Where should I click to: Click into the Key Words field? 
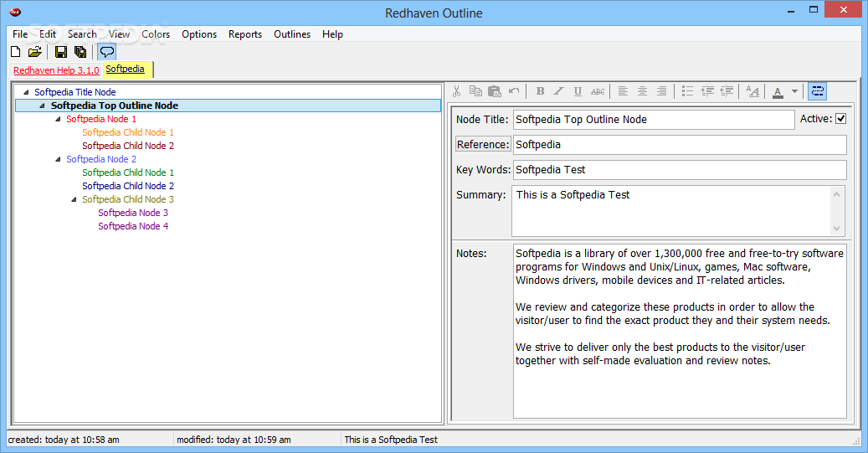pos(680,170)
